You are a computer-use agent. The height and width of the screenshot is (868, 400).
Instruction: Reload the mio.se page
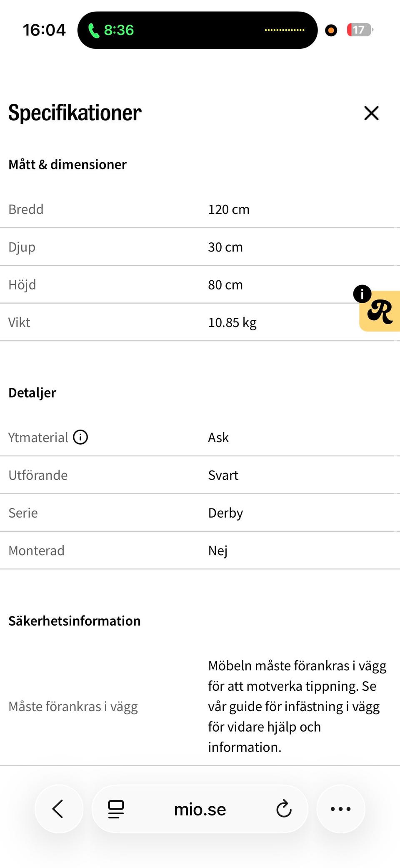pos(284,809)
